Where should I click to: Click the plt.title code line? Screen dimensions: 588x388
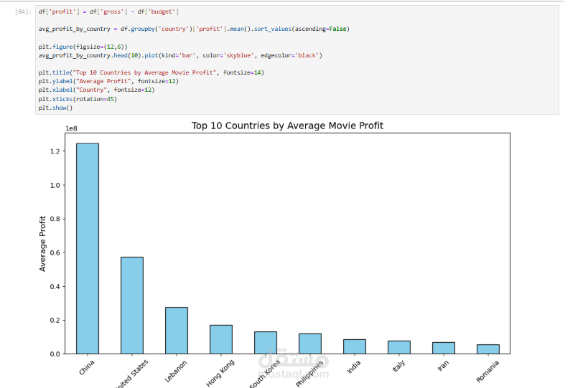pyautogui.click(x=151, y=72)
